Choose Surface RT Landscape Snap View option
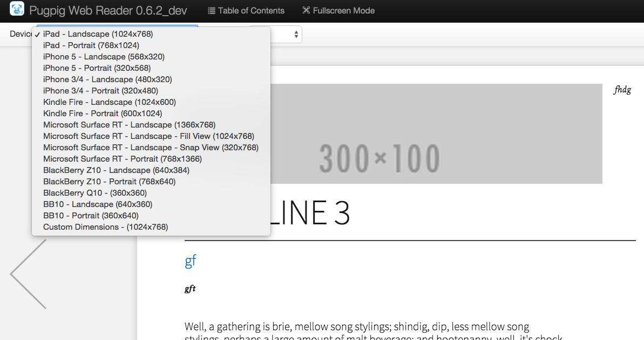The height and width of the screenshot is (340, 644). (x=151, y=148)
